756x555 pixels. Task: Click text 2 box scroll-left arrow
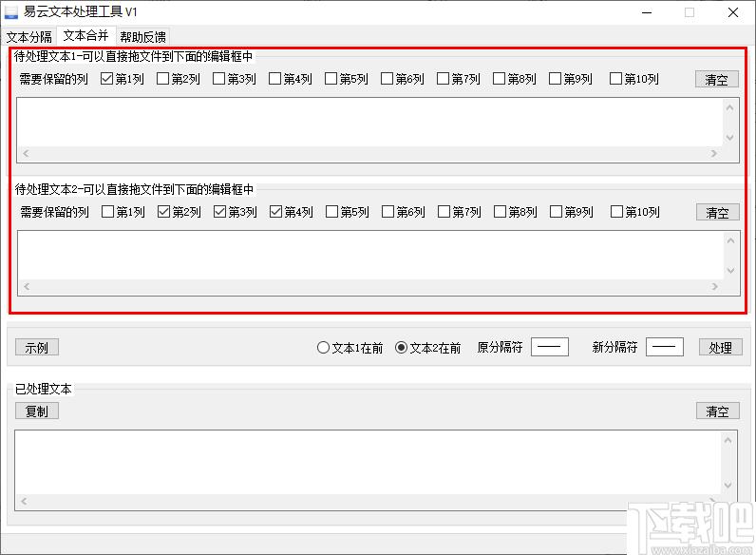coord(27,287)
